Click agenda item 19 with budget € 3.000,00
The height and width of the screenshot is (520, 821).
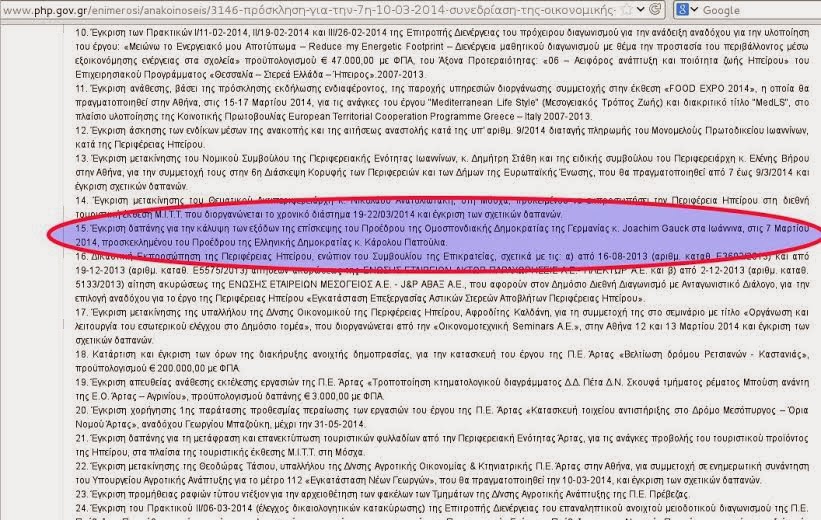click(x=442, y=389)
